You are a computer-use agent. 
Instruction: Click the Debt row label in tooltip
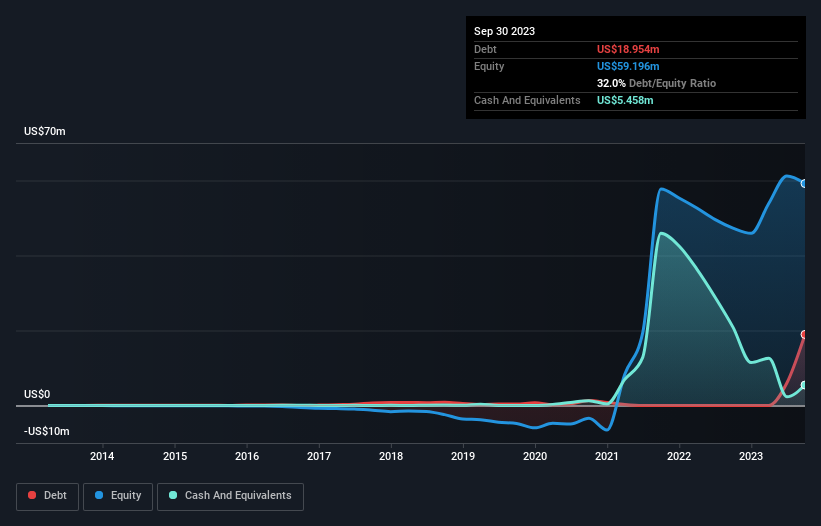tap(485, 49)
